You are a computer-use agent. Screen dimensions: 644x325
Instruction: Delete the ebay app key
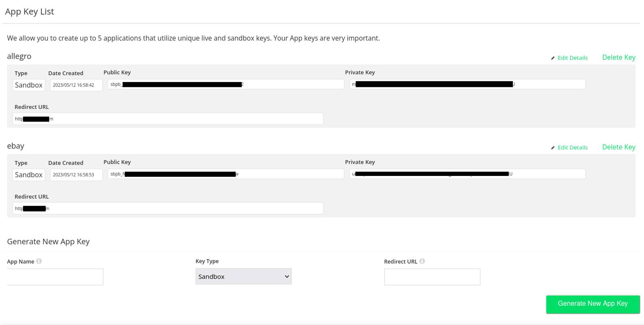pos(618,147)
